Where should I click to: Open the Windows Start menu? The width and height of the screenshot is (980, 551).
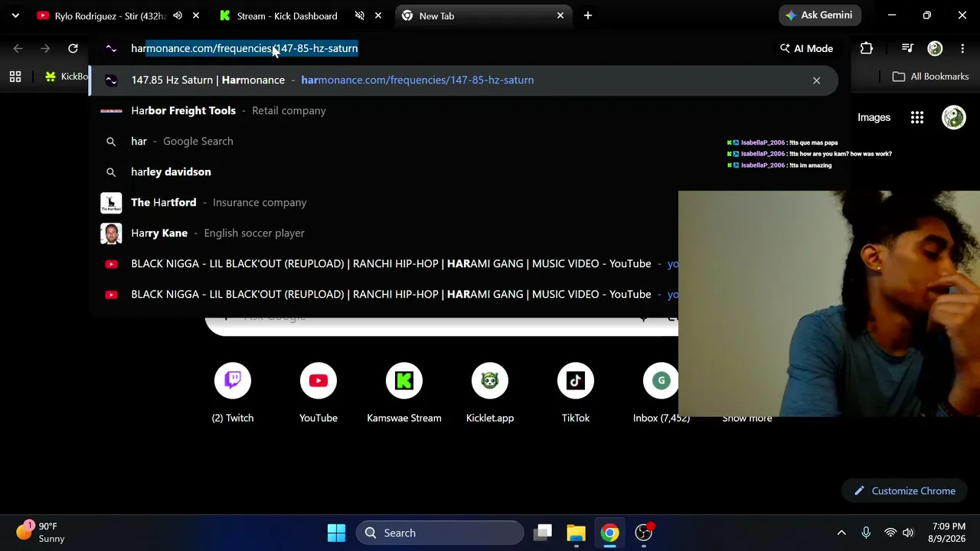click(x=336, y=533)
